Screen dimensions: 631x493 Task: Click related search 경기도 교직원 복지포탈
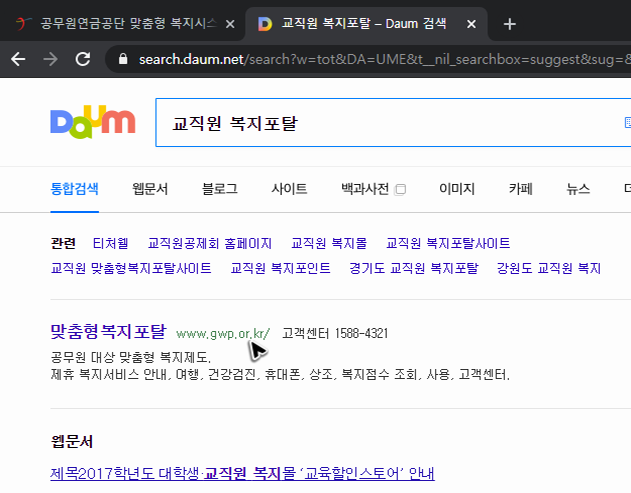[x=414, y=268]
